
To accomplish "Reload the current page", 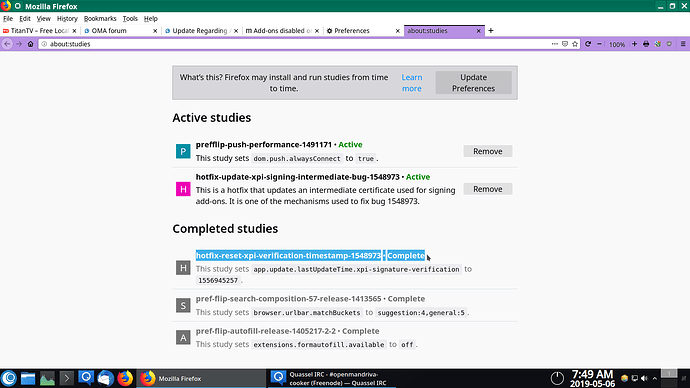I will [x=588, y=44].
